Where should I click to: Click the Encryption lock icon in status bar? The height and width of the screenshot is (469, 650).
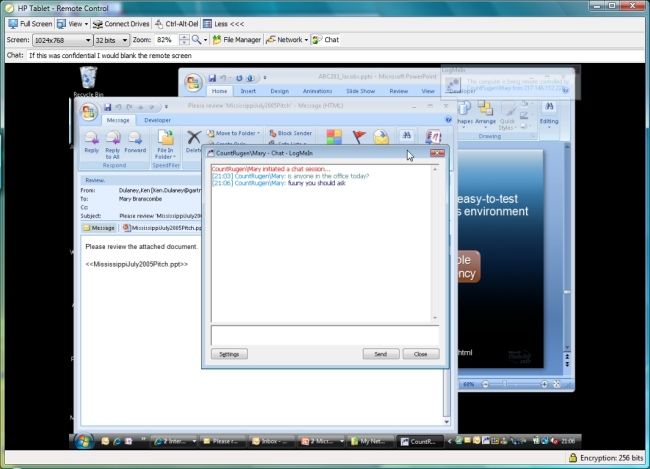click(x=573, y=458)
